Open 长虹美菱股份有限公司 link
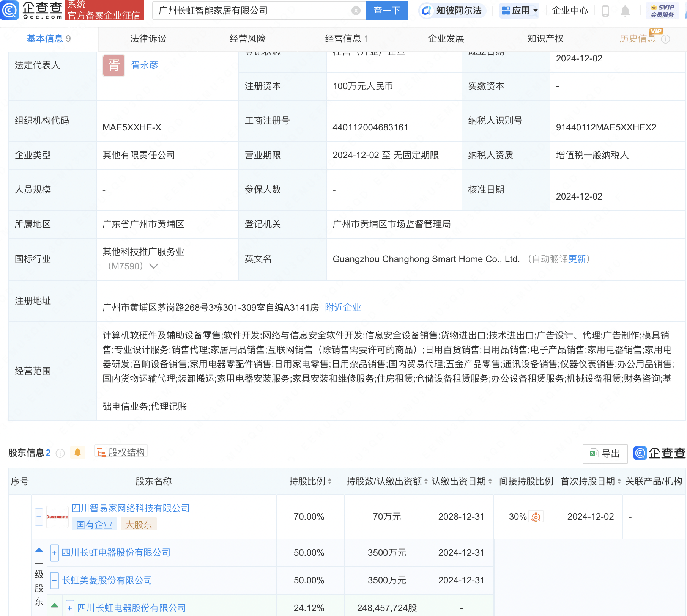This screenshot has height=616, width=687. tap(107, 580)
